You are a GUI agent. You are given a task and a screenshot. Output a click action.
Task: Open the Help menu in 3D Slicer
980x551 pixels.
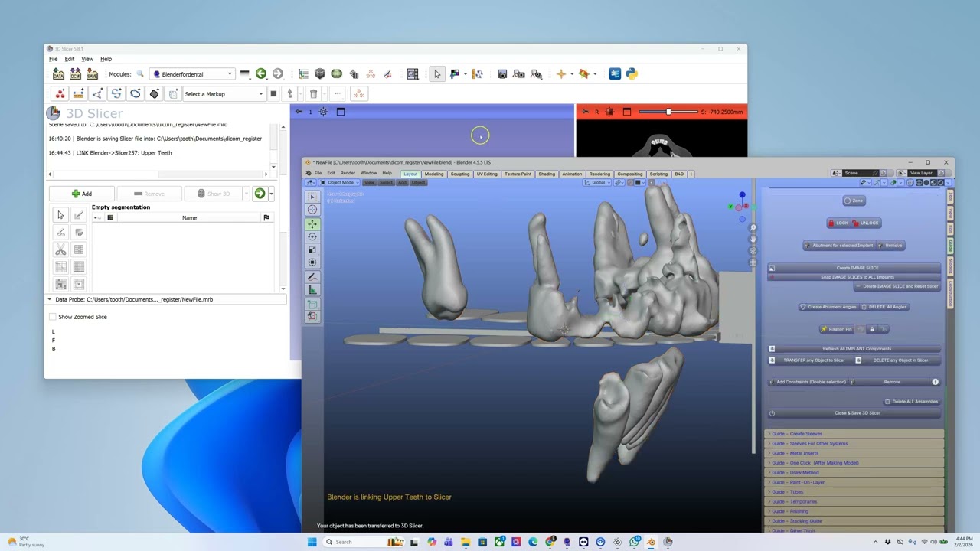106,59
